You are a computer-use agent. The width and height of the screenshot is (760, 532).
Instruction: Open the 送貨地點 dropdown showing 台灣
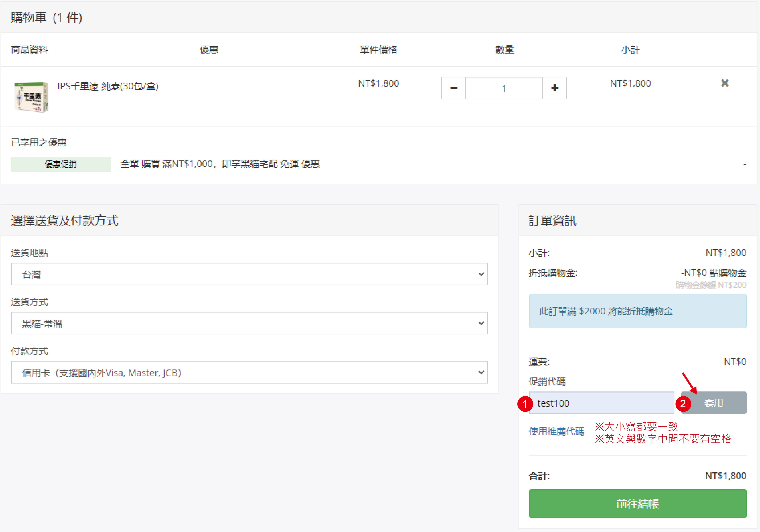[x=249, y=274]
